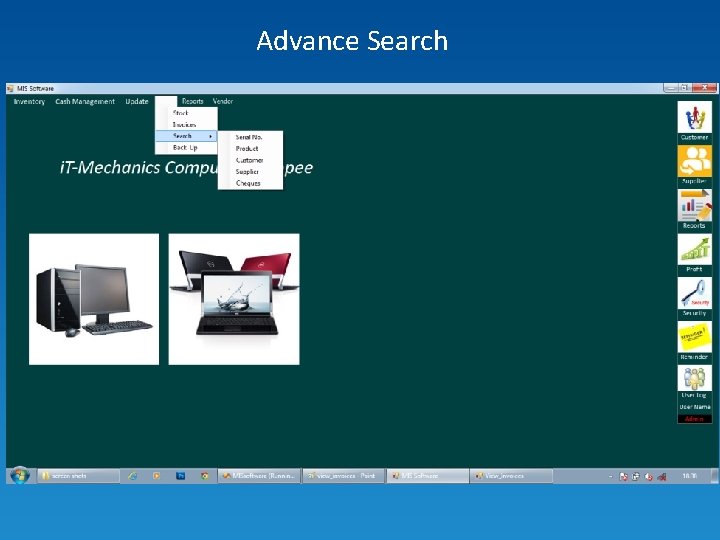This screenshot has width=720, height=540.
Task: Open the Inventory menu
Action: [x=29, y=101]
